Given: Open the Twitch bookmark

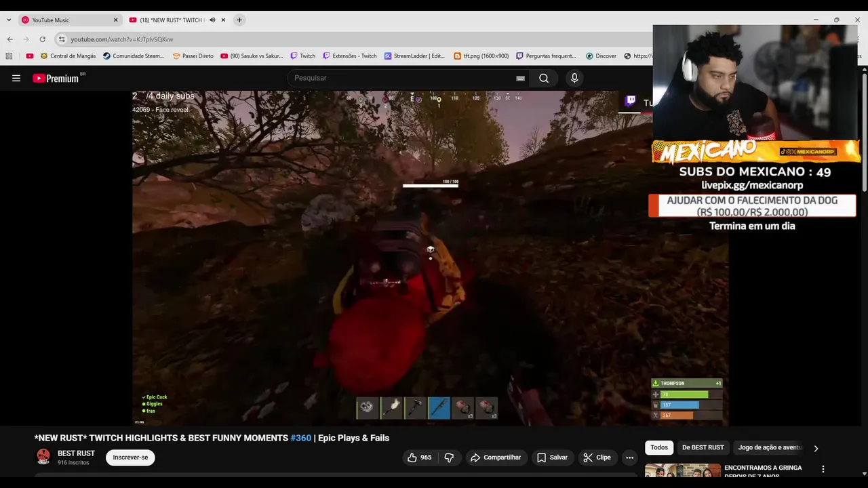Looking at the screenshot, I should [x=303, y=56].
